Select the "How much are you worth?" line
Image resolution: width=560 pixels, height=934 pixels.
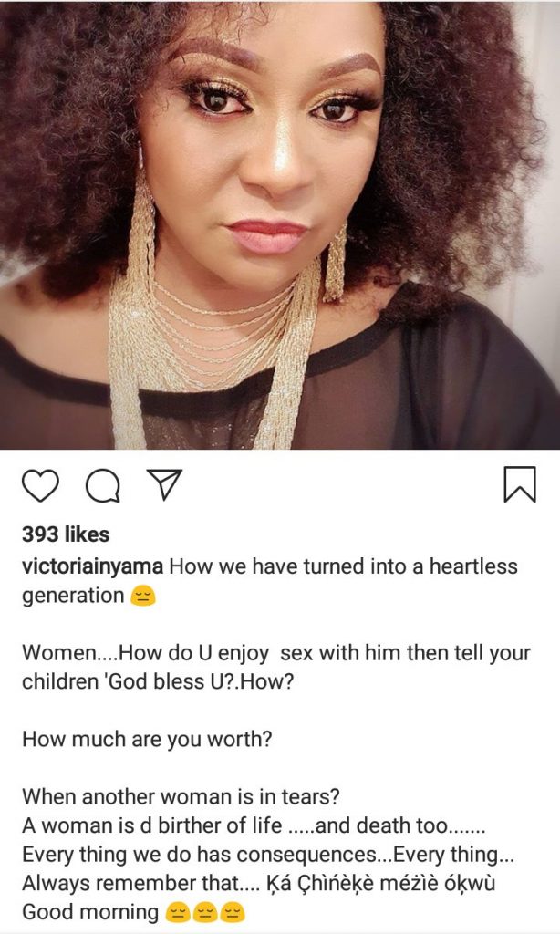click(147, 739)
